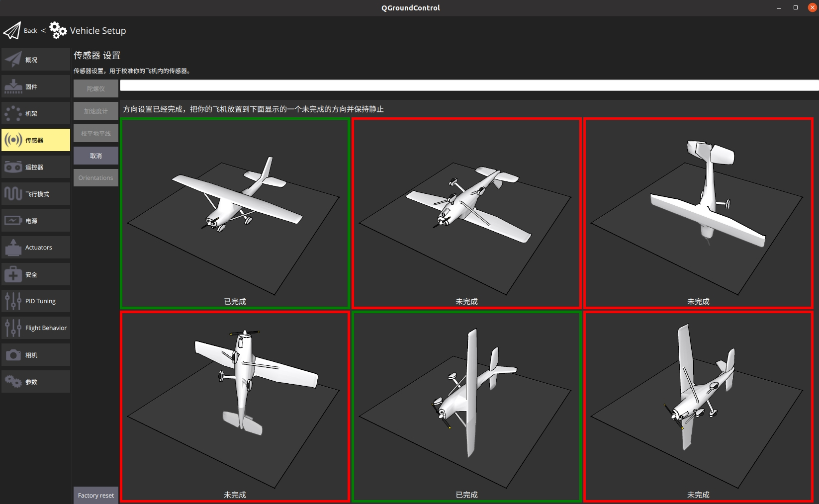Open 遥控器 radio controller icon

(13, 168)
